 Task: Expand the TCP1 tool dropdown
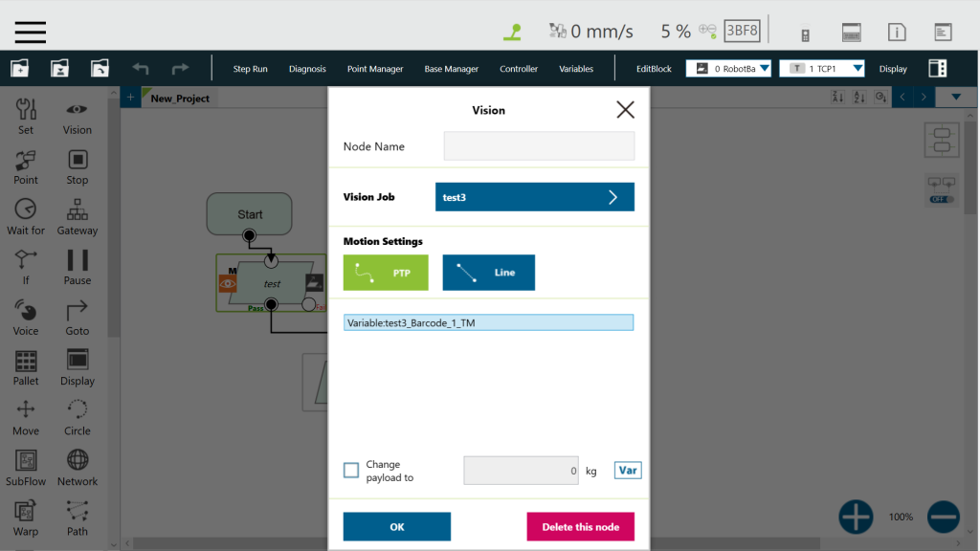click(822, 69)
